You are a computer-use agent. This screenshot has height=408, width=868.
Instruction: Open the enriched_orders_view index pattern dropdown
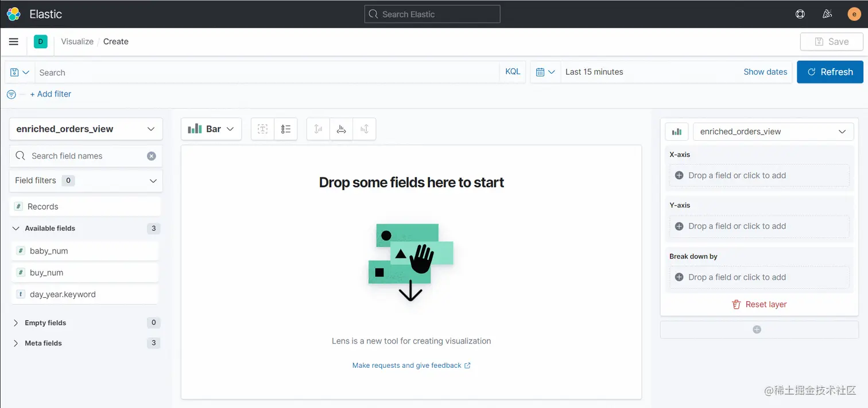tap(86, 129)
